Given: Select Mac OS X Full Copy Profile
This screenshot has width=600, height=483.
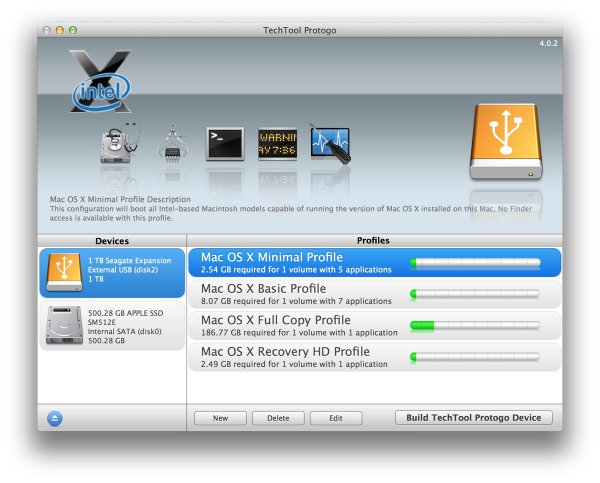Looking at the screenshot, I should point(375,325).
